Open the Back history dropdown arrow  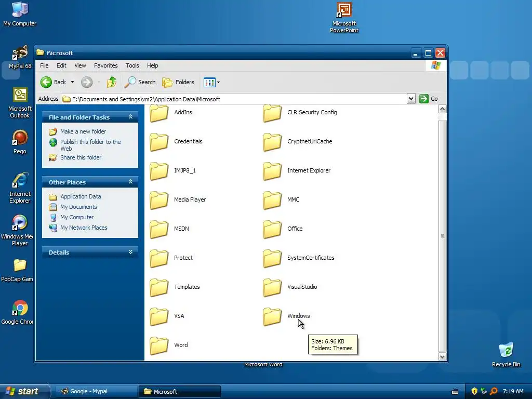72,82
